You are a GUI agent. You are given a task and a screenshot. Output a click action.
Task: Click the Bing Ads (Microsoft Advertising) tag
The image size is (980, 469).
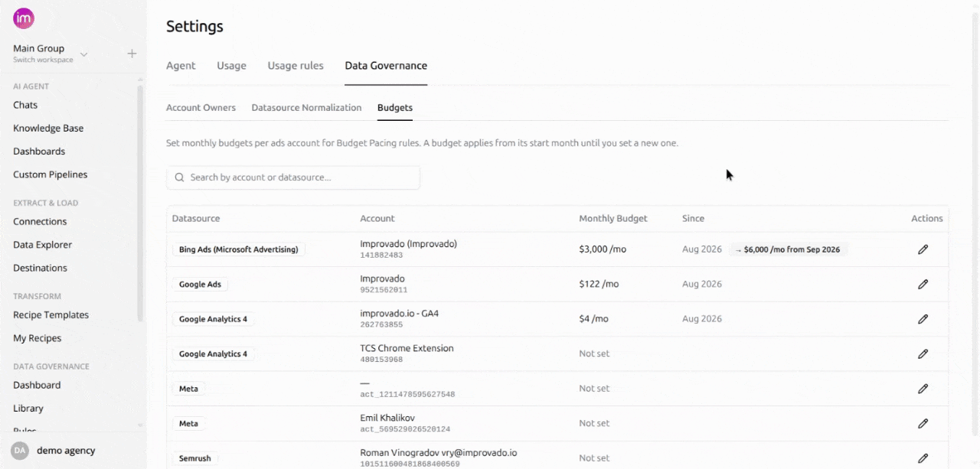tap(239, 249)
